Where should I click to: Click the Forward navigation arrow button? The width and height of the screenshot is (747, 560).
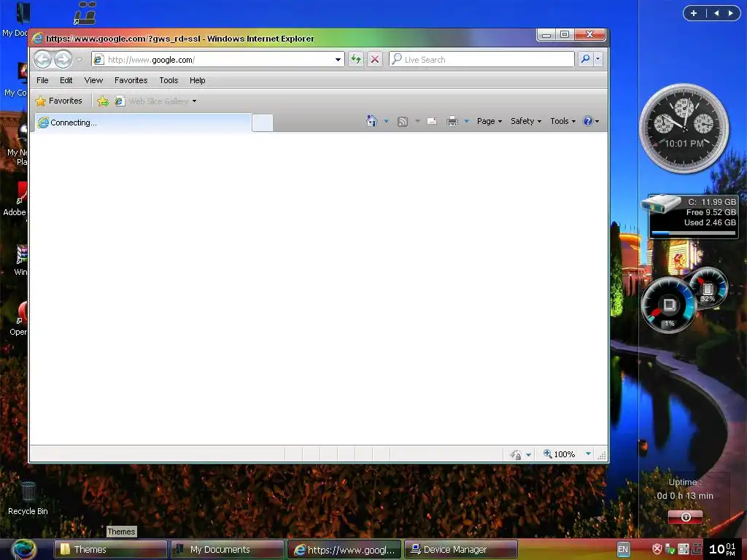[x=63, y=60]
